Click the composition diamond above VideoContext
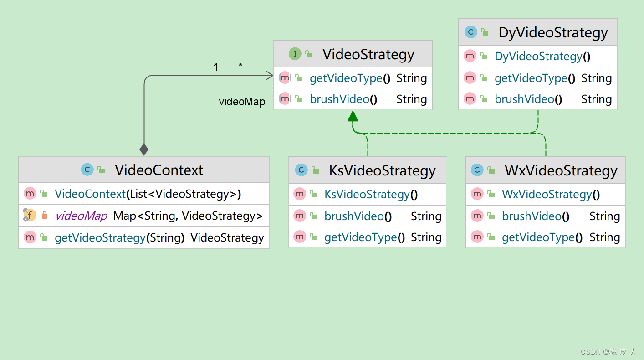 (144, 149)
